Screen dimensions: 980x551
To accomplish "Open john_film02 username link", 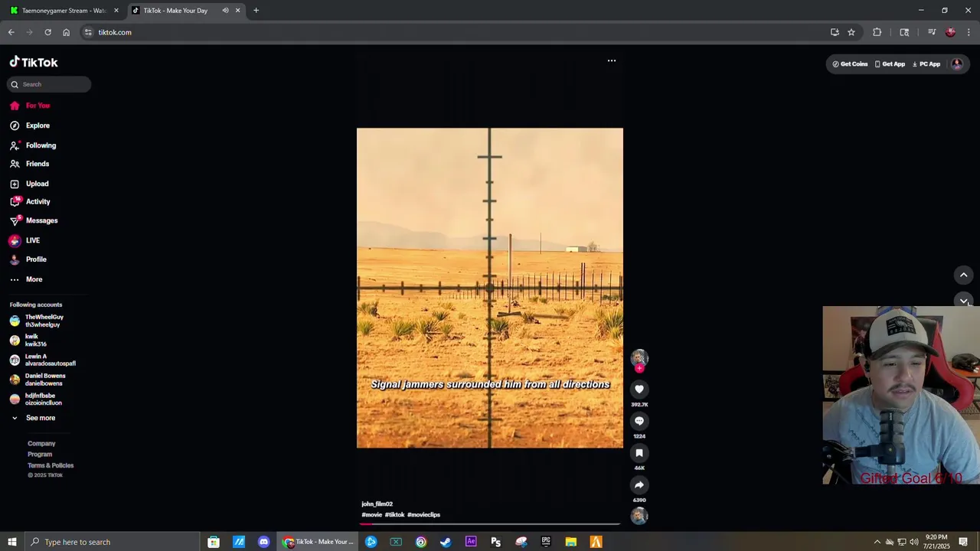I will 377,504.
